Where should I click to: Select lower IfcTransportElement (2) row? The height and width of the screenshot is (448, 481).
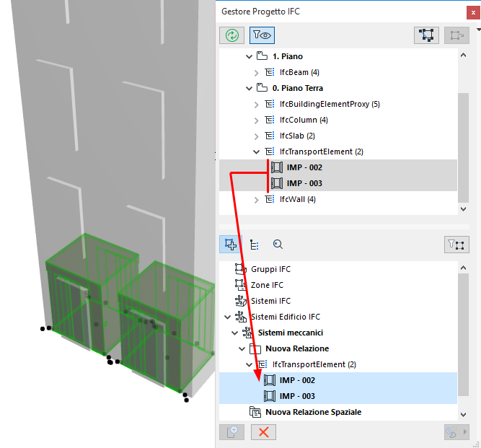(314, 364)
